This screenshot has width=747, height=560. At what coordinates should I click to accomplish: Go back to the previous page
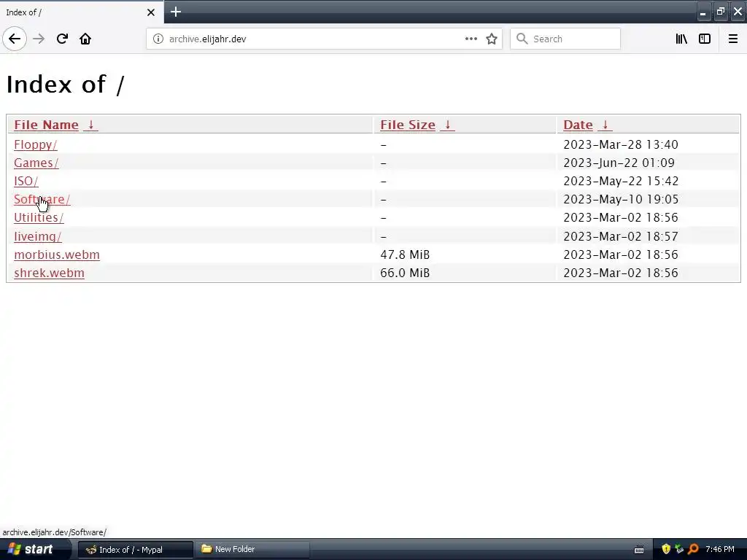click(15, 39)
